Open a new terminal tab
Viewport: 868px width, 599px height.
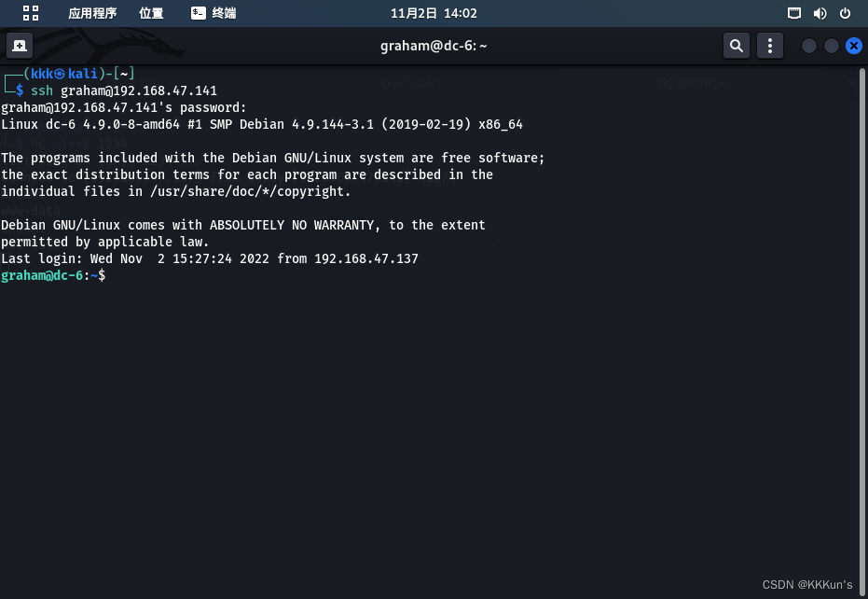(x=20, y=46)
